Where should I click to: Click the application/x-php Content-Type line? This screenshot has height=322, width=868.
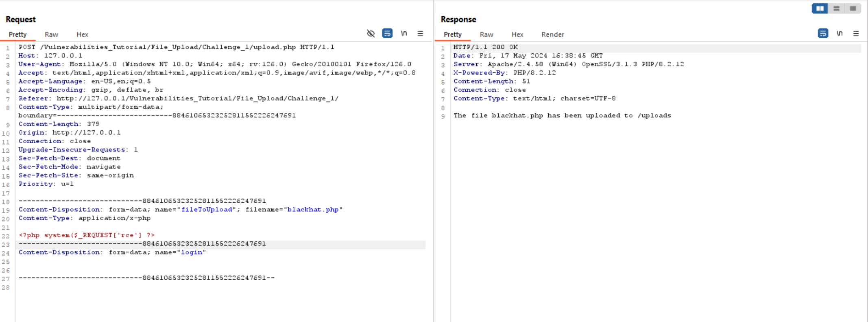(x=85, y=218)
